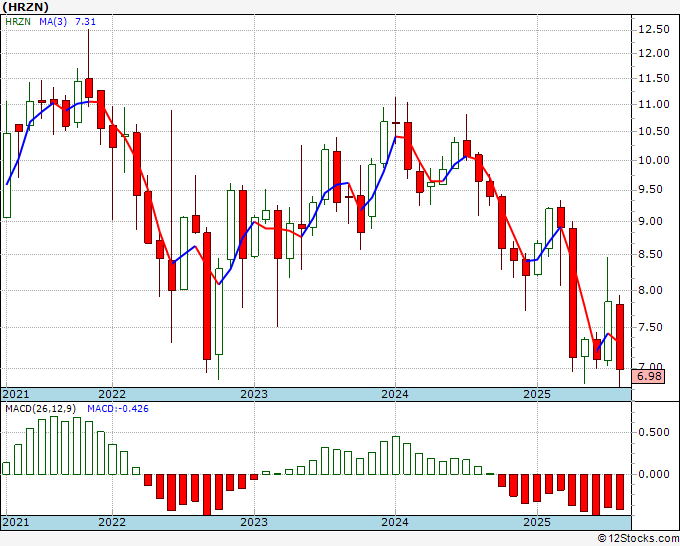Click the green HRZN legend label
Viewport: 680px width, 546px height.
pos(18,21)
